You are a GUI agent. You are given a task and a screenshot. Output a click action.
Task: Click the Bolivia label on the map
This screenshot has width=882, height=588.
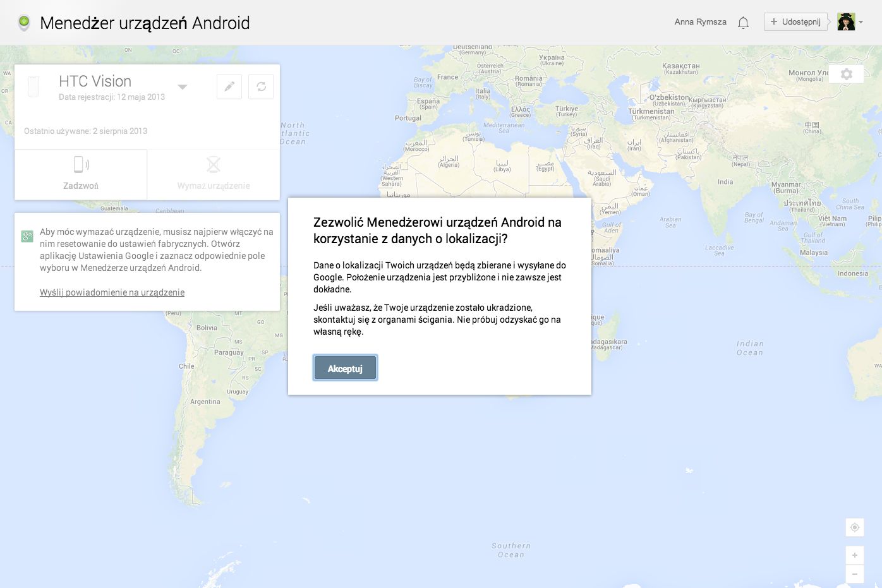coord(207,328)
